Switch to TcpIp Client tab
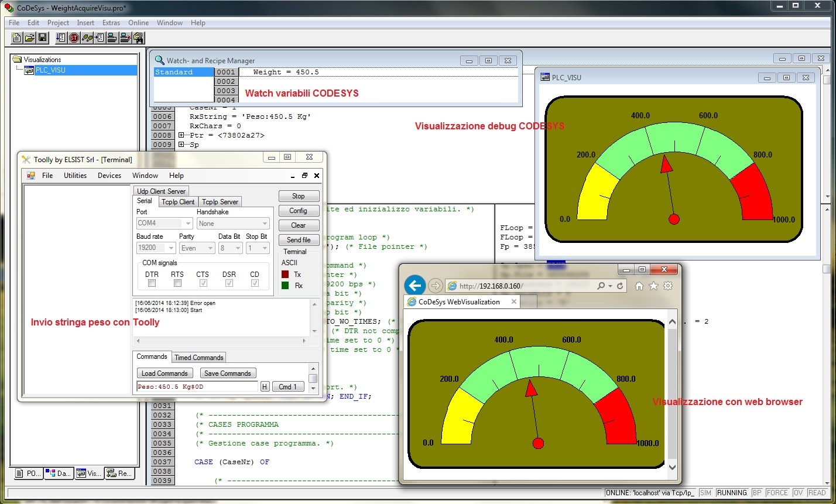Screen dimensions: 836x504 (x=179, y=202)
